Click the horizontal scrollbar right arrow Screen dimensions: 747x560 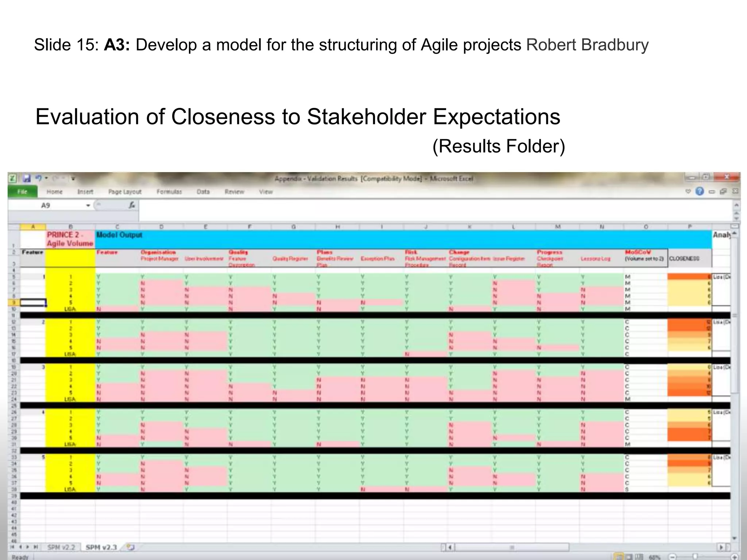[x=721, y=547]
